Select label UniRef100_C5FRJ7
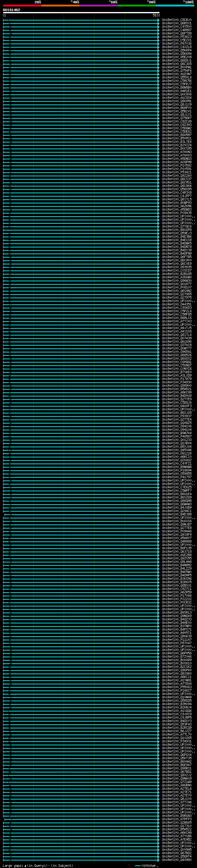197x868 pixels. pyautogui.click(x=176, y=84)
